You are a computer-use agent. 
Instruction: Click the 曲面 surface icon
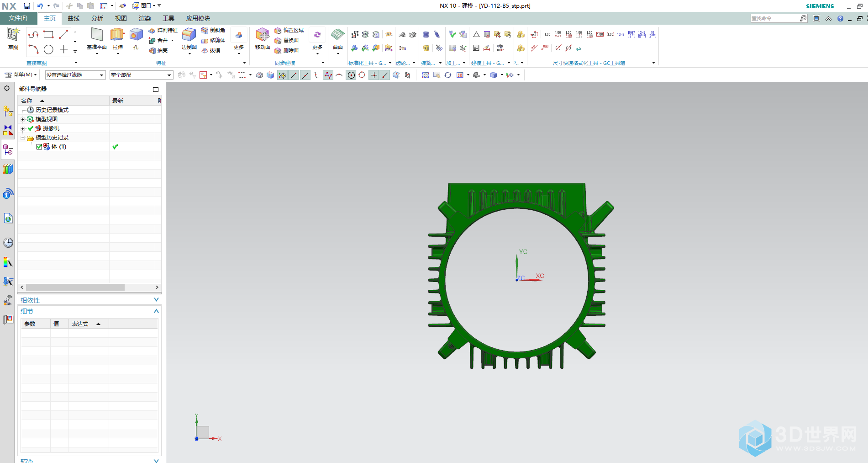tap(338, 35)
